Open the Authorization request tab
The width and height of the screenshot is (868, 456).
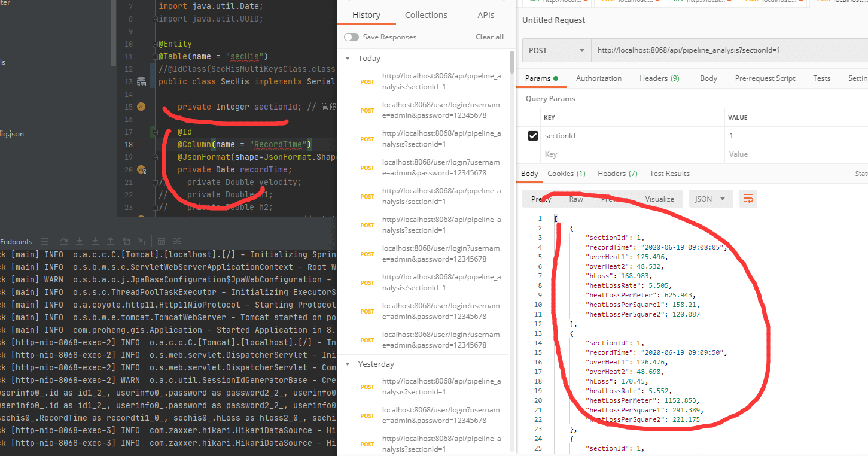[x=598, y=78]
